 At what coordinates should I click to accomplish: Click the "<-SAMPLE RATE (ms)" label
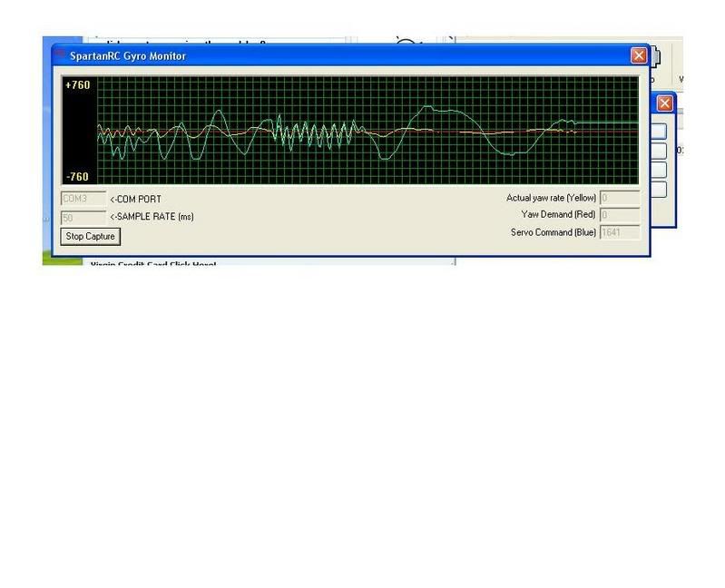pyautogui.click(x=152, y=216)
